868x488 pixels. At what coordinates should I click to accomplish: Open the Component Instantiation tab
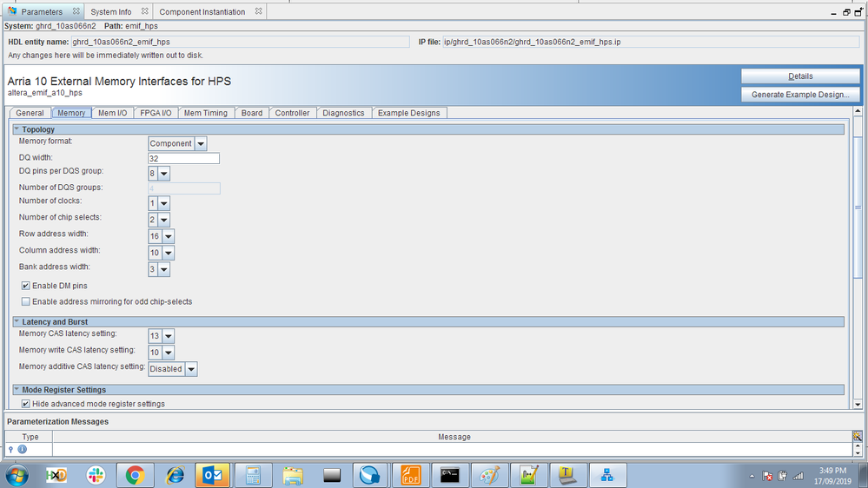coord(202,11)
